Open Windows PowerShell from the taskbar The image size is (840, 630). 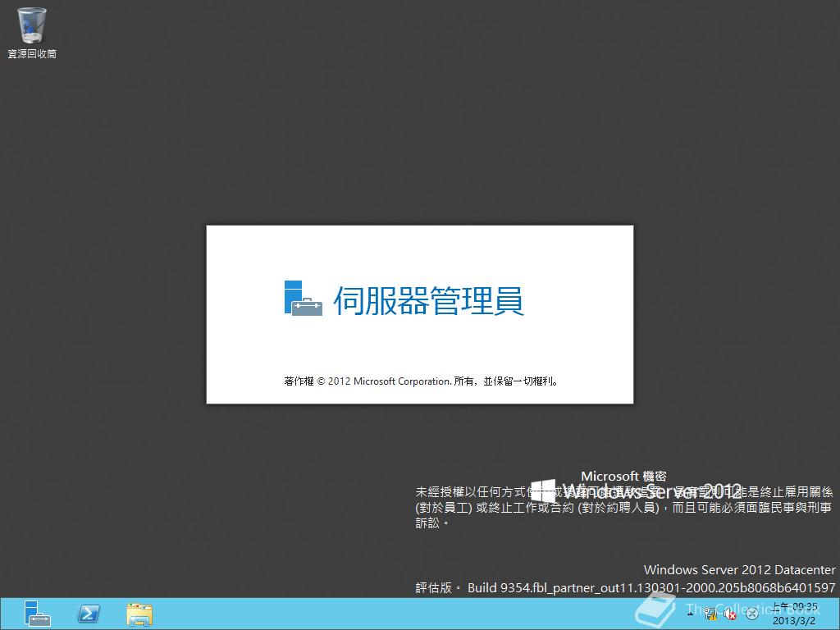coord(89,614)
